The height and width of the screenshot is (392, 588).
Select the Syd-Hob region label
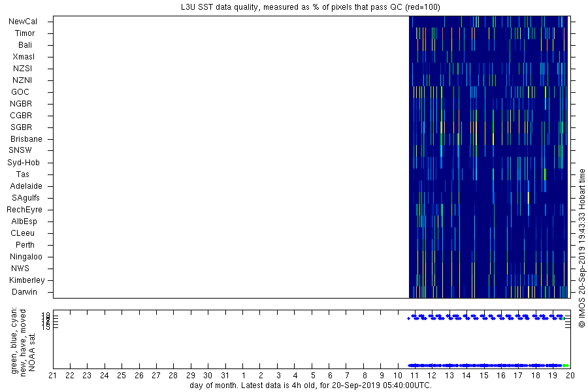pyautogui.click(x=24, y=163)
